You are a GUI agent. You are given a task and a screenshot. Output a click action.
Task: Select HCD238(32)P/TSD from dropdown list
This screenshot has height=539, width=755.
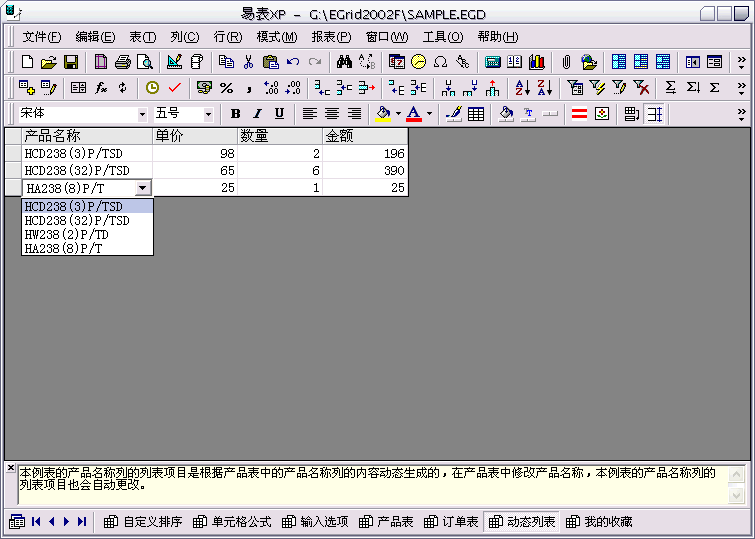pyautogui.click(x=88, y=221)
